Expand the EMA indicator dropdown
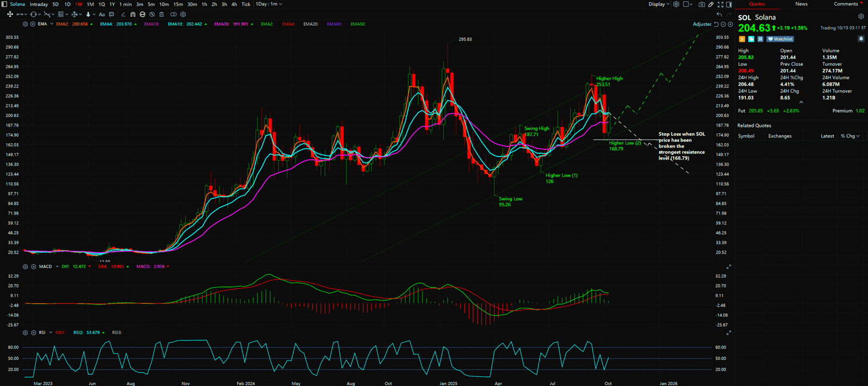The width and height of the screenshot is (868, 386). coord(52,24)
